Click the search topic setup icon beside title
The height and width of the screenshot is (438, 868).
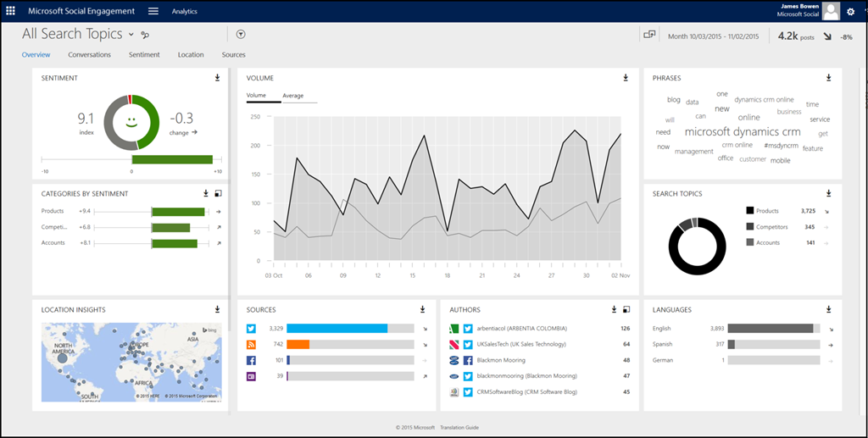[145, 35]
